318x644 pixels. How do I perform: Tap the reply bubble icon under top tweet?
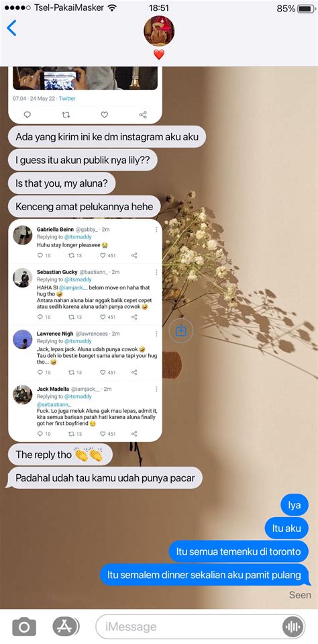pyautogui.click(x=27, y=115)
